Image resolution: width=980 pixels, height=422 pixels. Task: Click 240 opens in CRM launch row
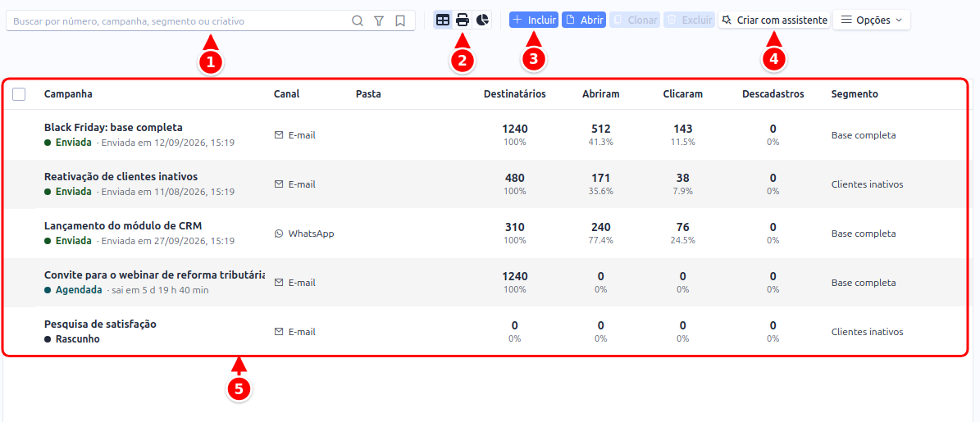click(600, 228)
